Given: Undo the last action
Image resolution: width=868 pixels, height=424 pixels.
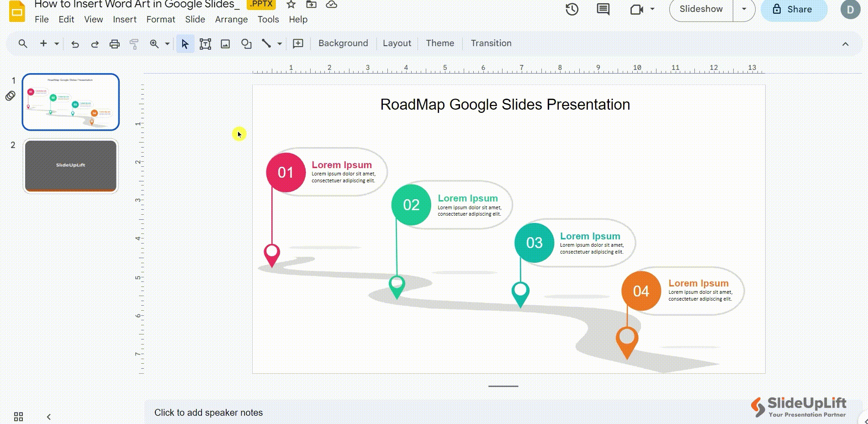Looking at the screenshot, I should 75,44.
